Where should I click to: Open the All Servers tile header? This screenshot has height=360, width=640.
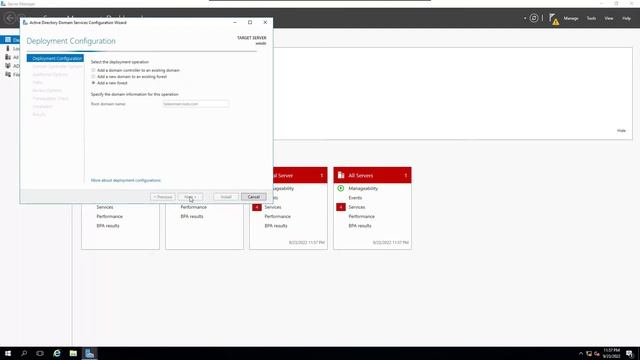click(372, 175)
